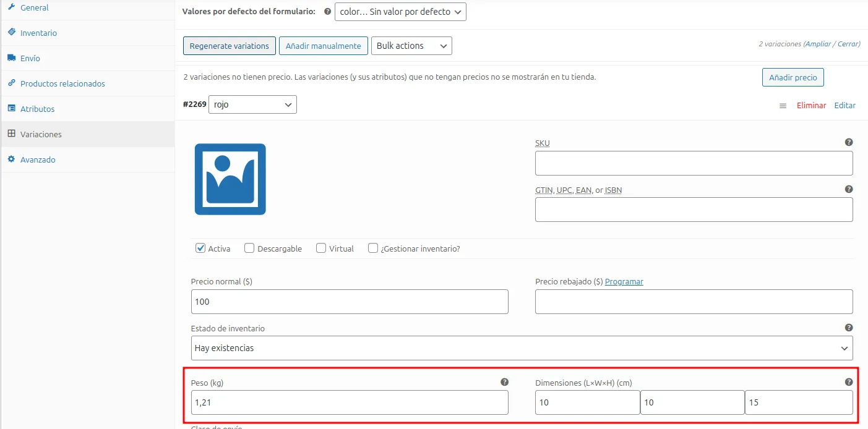Viewport: 868px width, 429px height.
Task: Enable the Descargable checkbox
Action: coord(249,248)
